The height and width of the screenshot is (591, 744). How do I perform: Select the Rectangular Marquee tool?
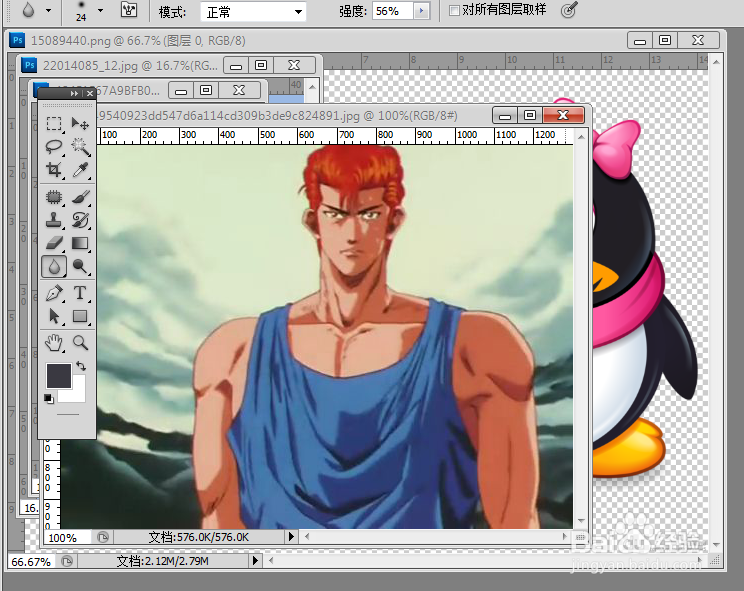[x=54, y=124]
